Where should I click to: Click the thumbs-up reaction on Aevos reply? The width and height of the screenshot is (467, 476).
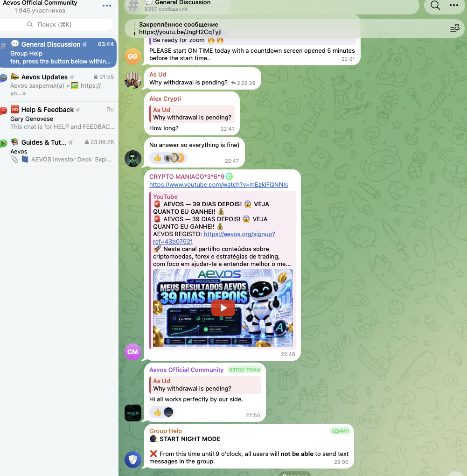[157, 412]
